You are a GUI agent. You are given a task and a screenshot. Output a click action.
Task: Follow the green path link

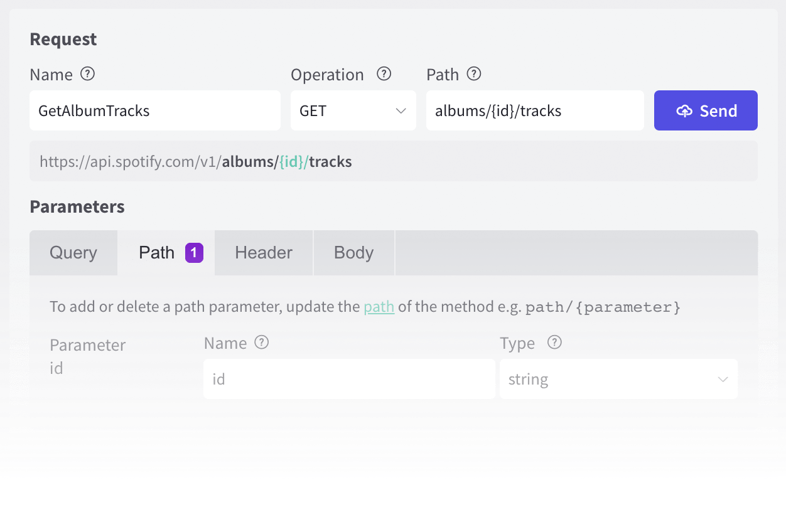(x=379, y=307)
